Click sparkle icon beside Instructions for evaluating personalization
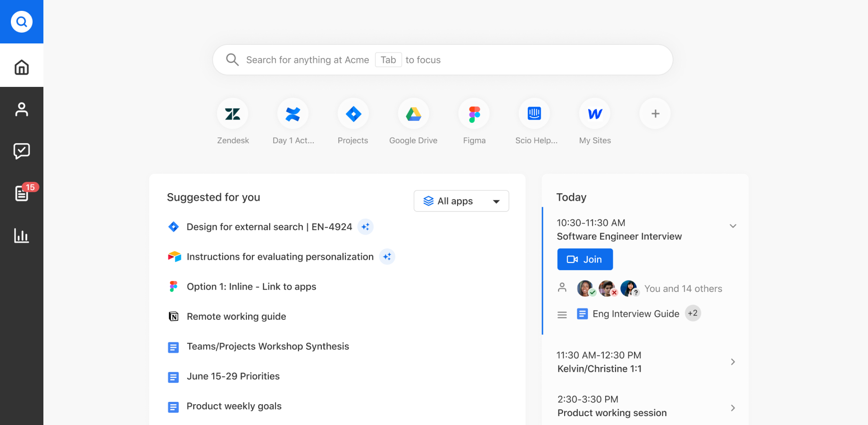 point(387,257)
